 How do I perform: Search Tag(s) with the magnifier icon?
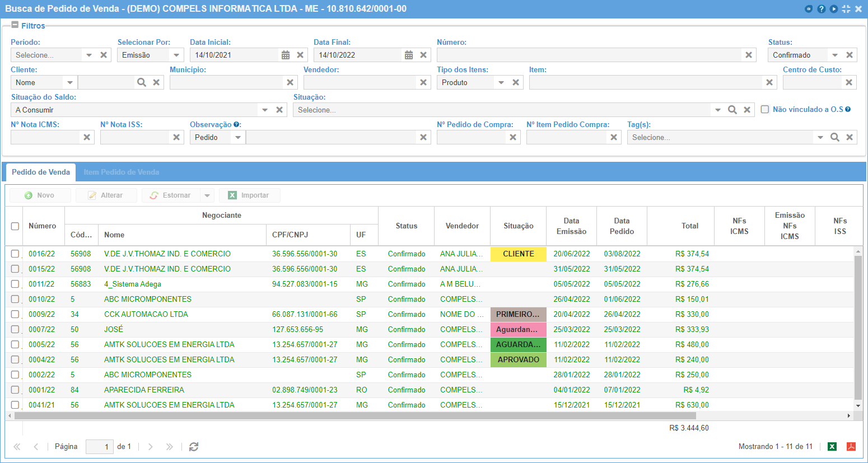click(835, 137)
